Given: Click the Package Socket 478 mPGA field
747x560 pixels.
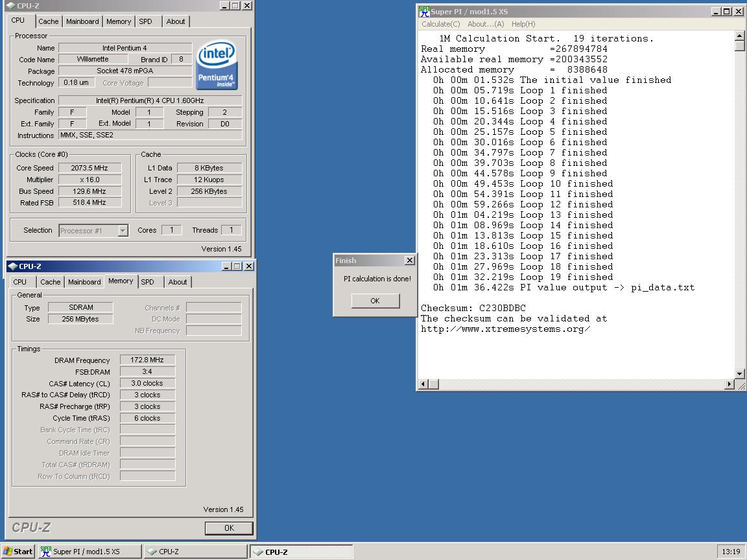Looking at the screenshot, I should [x=124, y=71].
